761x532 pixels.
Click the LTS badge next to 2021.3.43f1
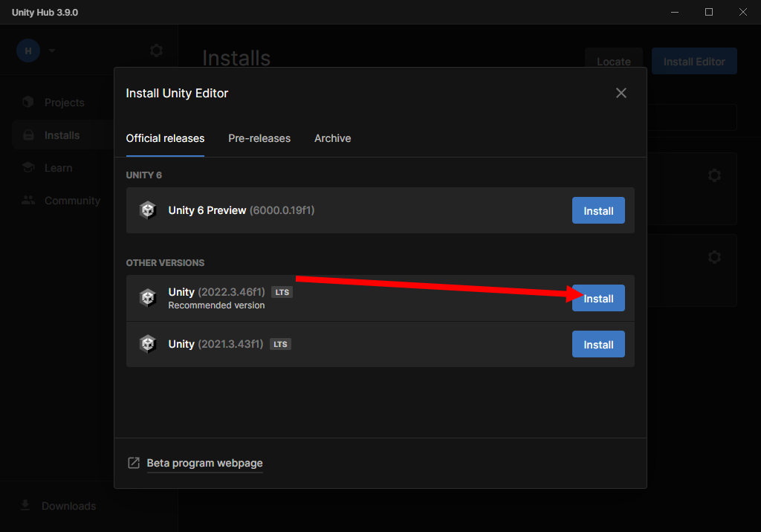[x=280, y=344]
